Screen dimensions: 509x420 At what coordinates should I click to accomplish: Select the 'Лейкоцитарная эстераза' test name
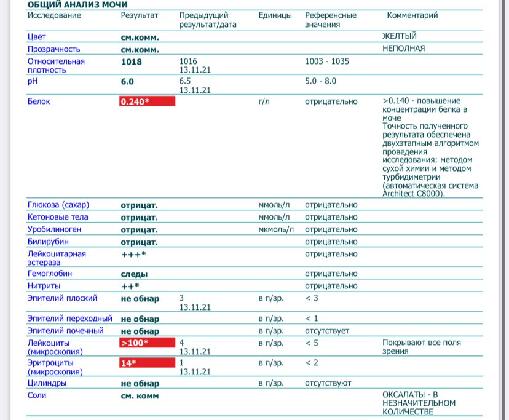pyautogui.click(x=57, y=258)
